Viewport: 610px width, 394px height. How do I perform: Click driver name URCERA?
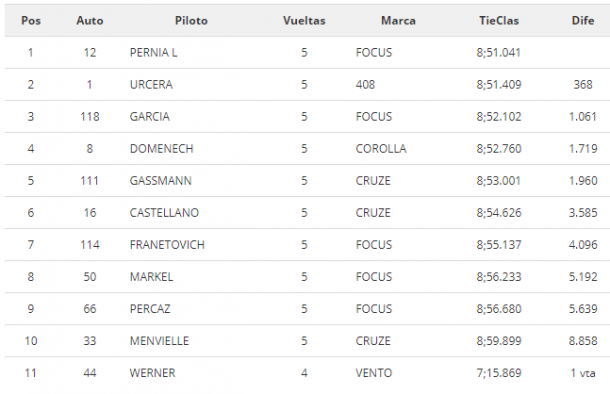click(x=151, y=84)
